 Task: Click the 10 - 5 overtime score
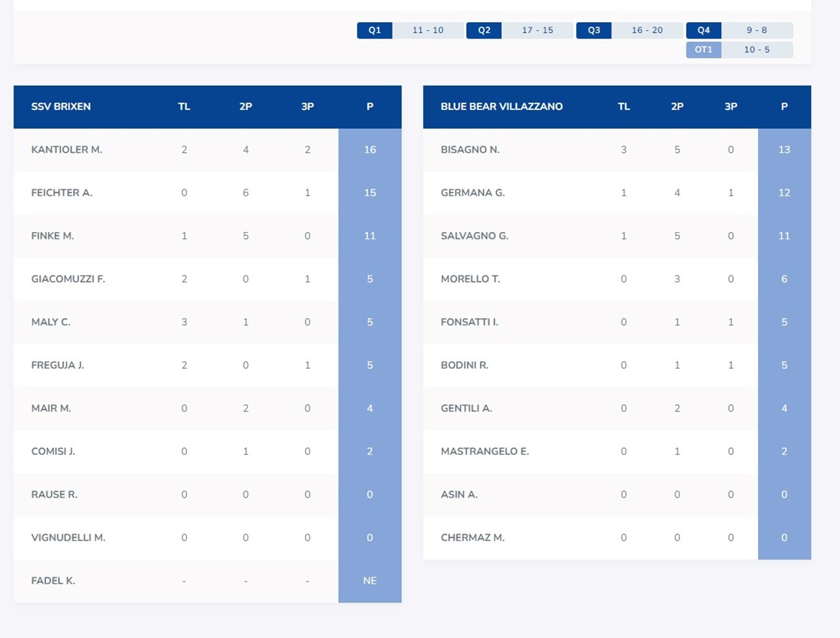(x=757, y=50)
